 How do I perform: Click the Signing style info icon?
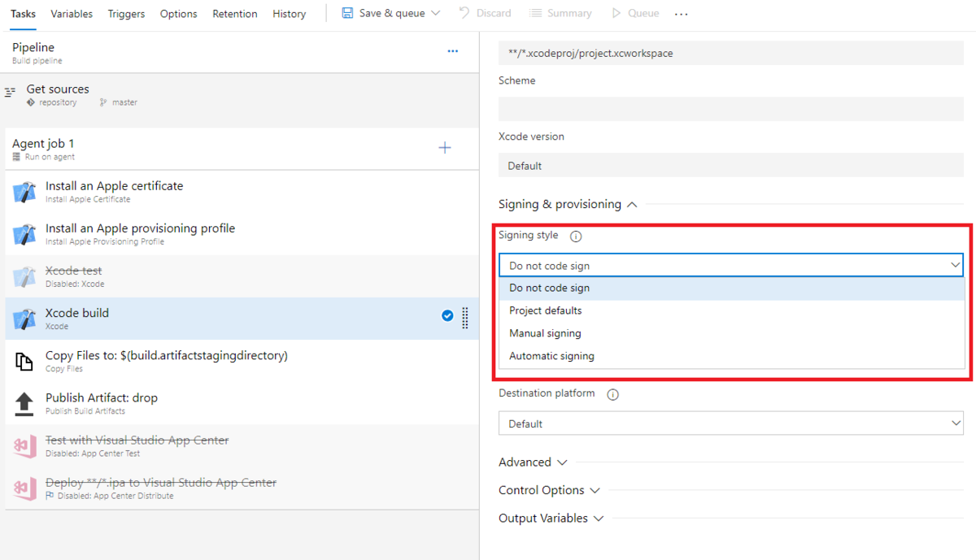point(576,237)
